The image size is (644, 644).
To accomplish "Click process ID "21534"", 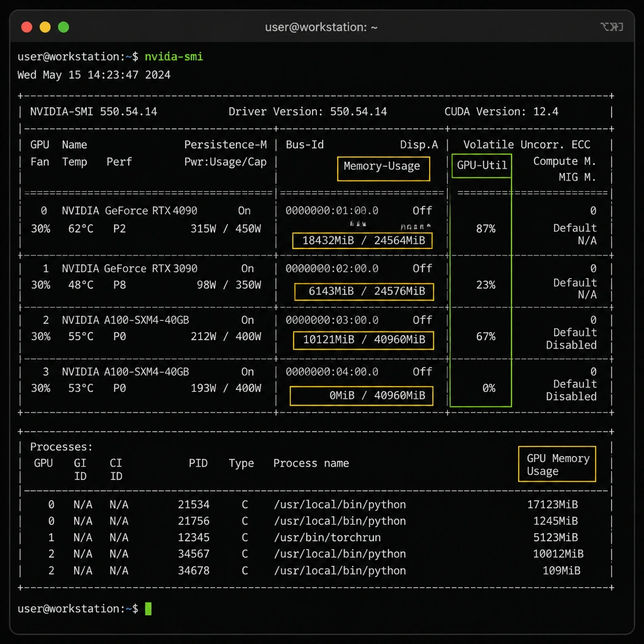I will pos(194,504).
